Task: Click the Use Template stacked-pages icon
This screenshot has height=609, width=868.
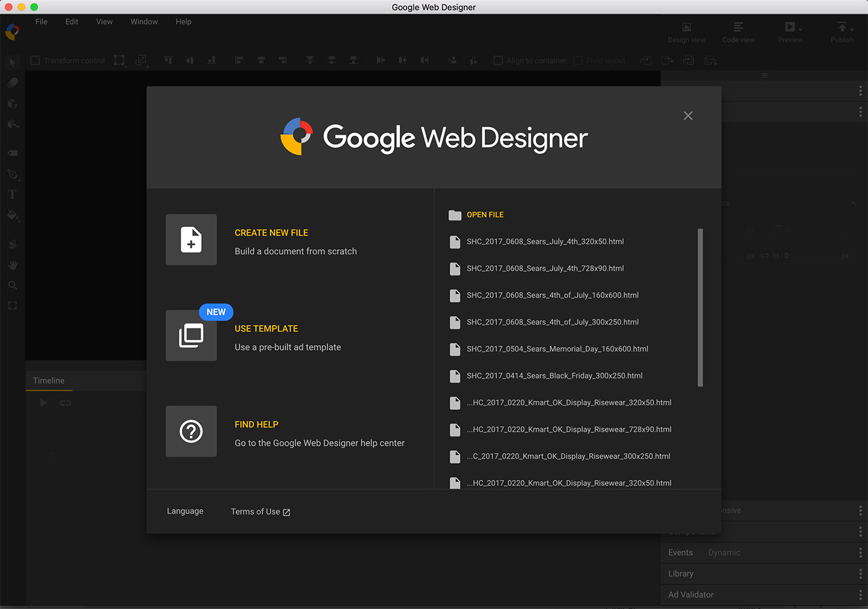Action: point(191,335)
